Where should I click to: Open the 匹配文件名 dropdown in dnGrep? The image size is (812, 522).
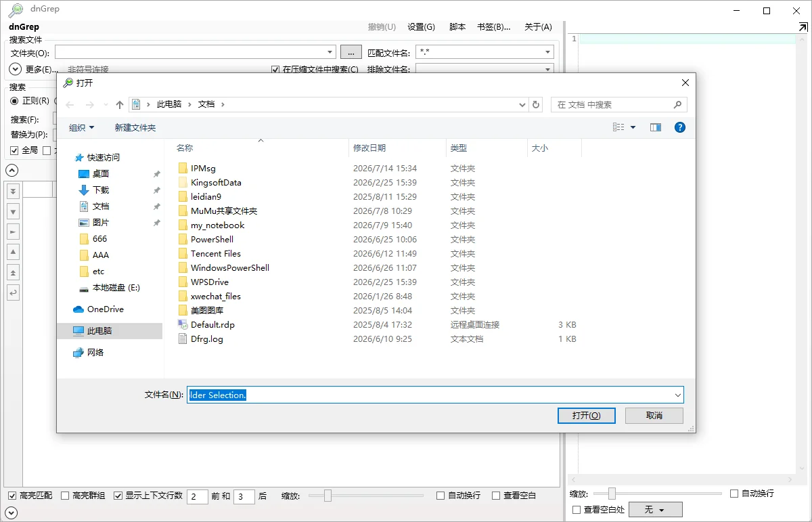(548, 52)
